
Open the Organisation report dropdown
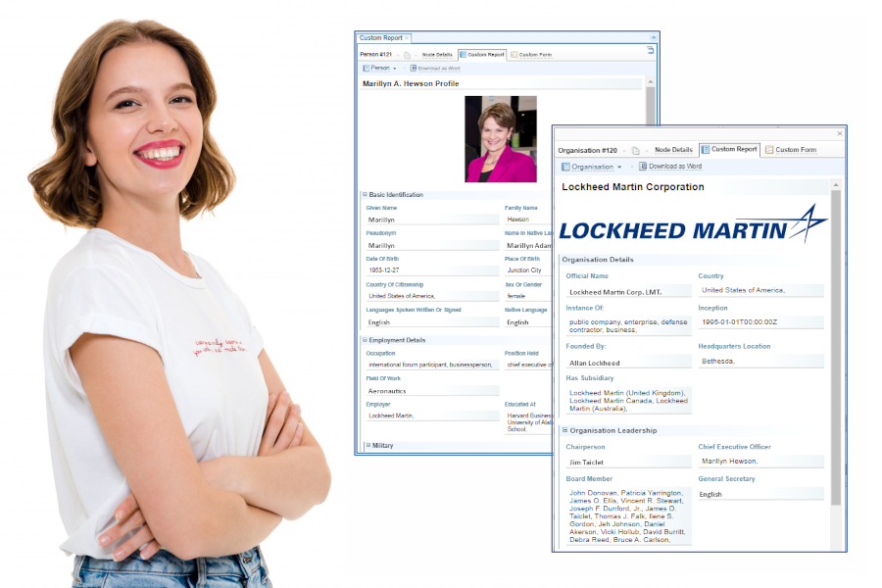point(592,168)
